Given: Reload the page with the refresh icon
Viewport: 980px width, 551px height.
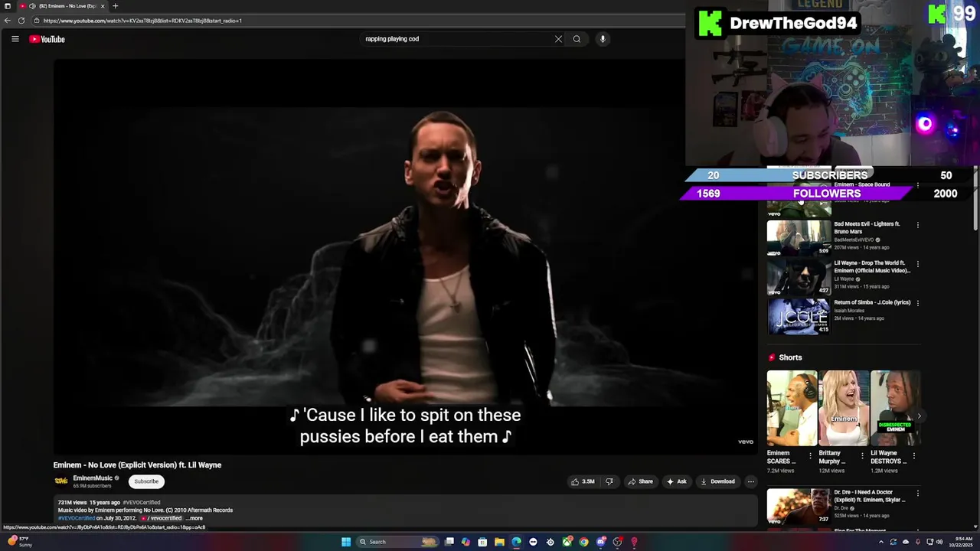Looking at the screenshot, I should point(21,21).
